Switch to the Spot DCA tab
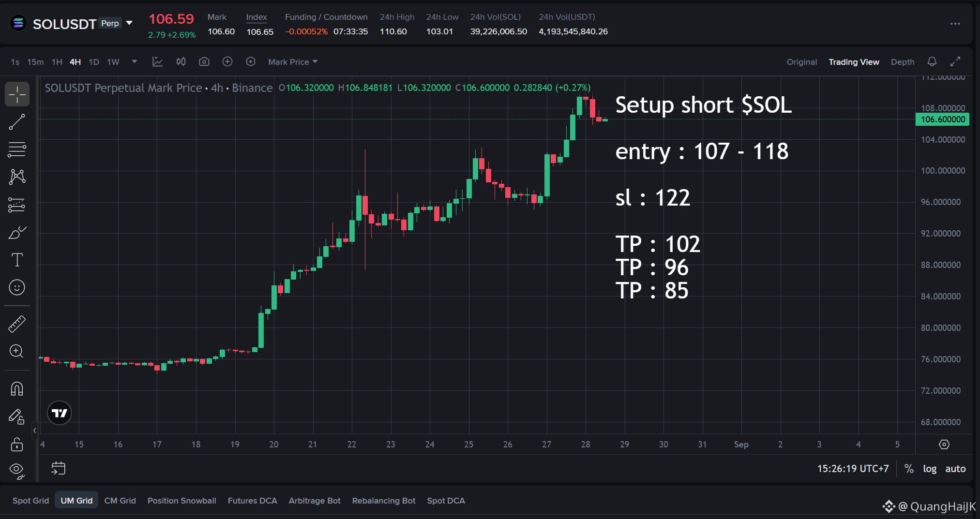Screen dimensions: 980x519 (446, 501)
